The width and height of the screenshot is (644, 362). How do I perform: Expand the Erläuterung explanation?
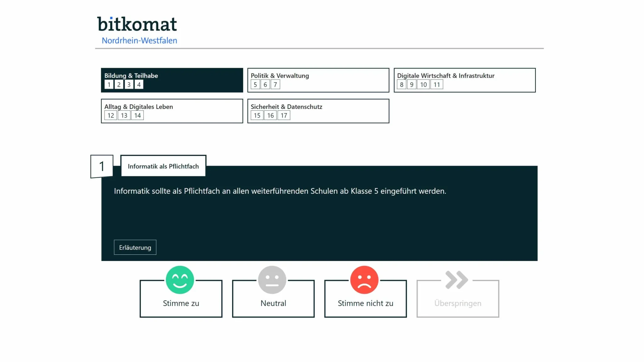(x=135, y=247)
